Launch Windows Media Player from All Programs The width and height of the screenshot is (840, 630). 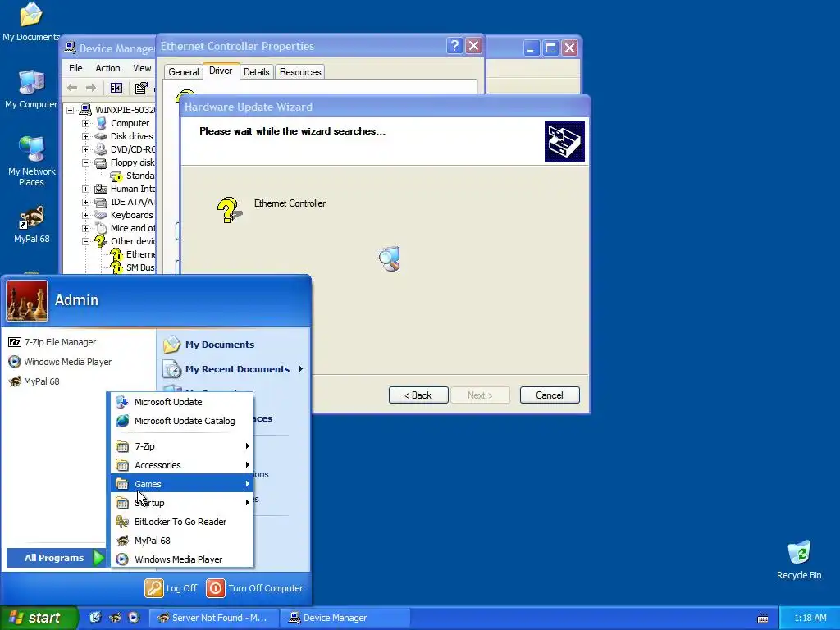181,559
